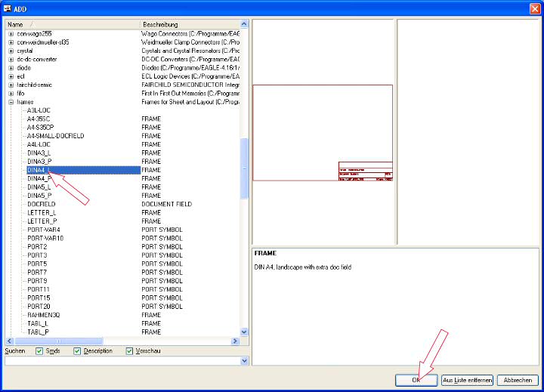Image resolution: width=544 pixels, height=392 pixels.
Task: Expand the diode library node
Action: click(x=11, y=67)
